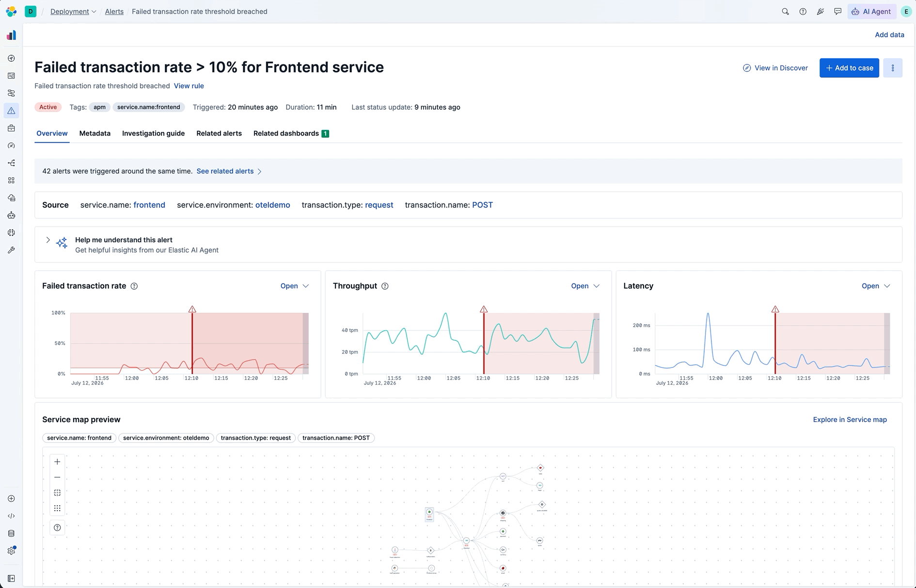Viewport: 916px width, 588px height.
Task: Open the Failed transaction rate Open dropdown
Action: pyautogui.click(x=295, y=286)
